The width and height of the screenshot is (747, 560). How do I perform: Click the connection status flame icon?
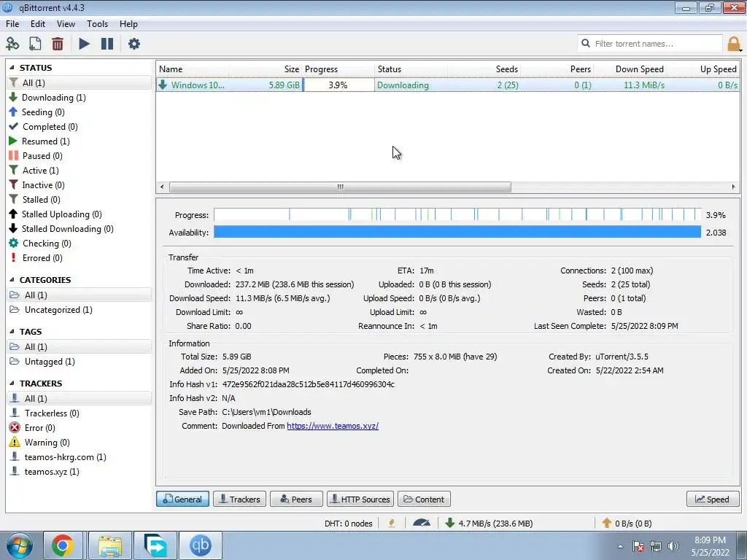pos(392,524)
